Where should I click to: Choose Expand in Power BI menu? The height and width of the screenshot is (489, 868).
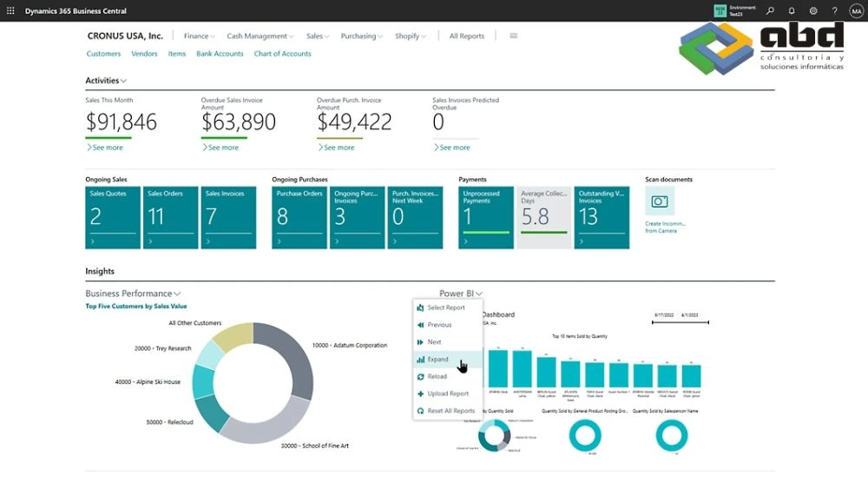(x=448, y=360)
